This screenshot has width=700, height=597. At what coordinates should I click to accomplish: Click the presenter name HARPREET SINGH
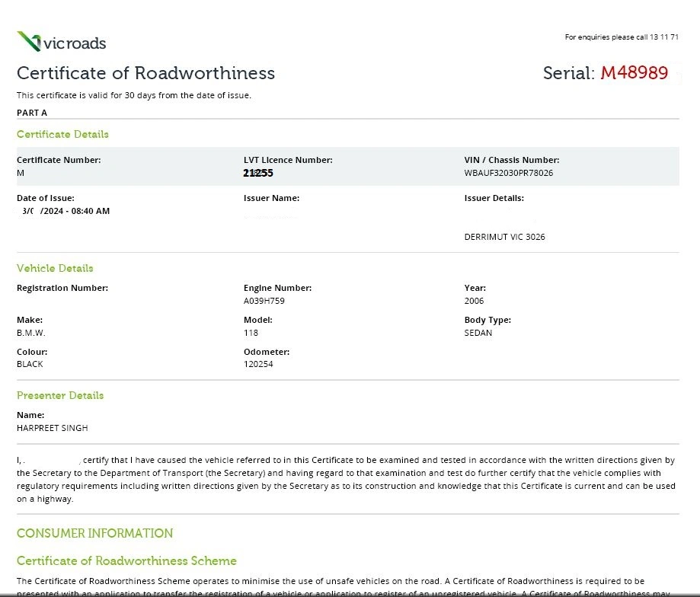click(x=52, y=428)
